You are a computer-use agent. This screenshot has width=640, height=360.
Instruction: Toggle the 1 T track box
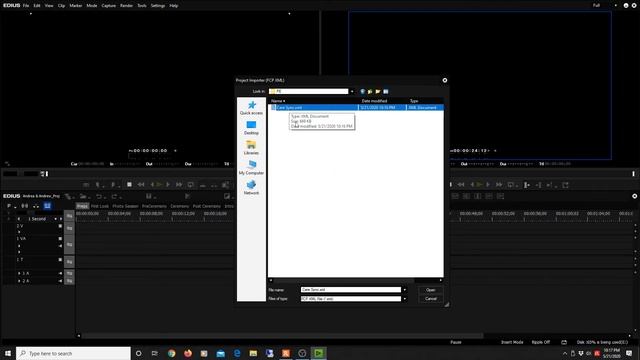click(x=60, y=260)
